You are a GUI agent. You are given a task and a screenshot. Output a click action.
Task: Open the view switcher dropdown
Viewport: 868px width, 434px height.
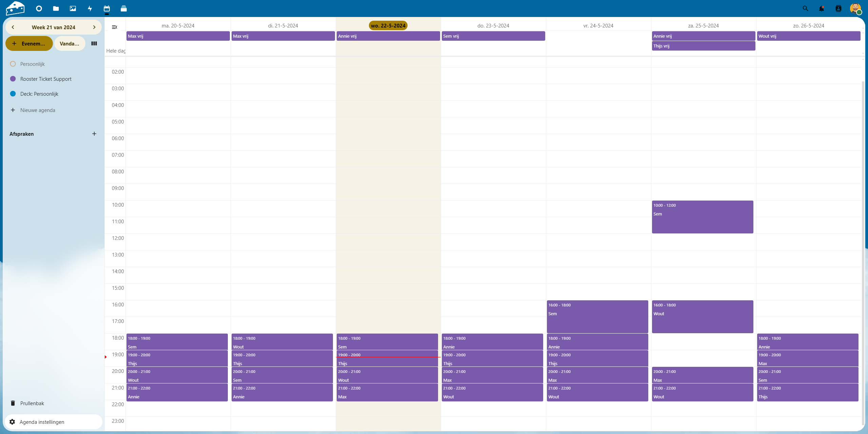click(94, 43)
